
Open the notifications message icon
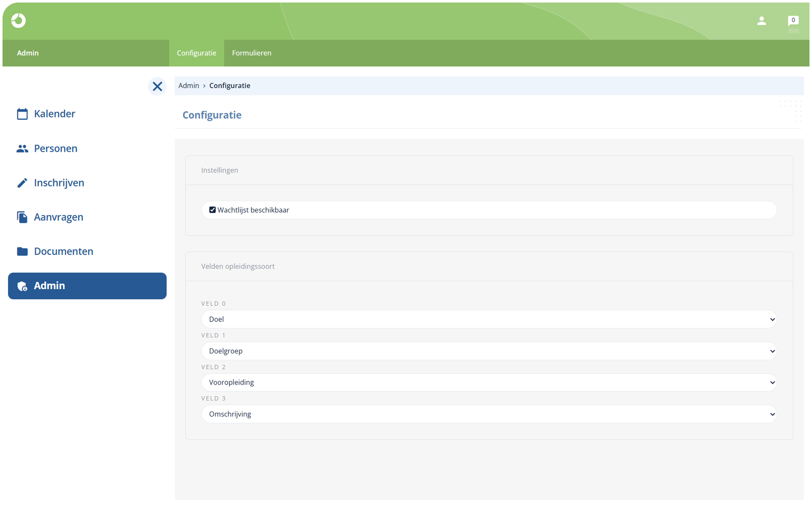pos(793,21)
